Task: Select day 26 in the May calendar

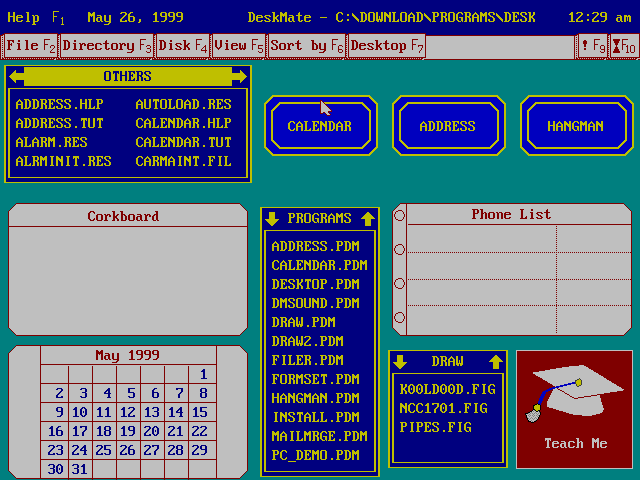Action: point(128,451)
